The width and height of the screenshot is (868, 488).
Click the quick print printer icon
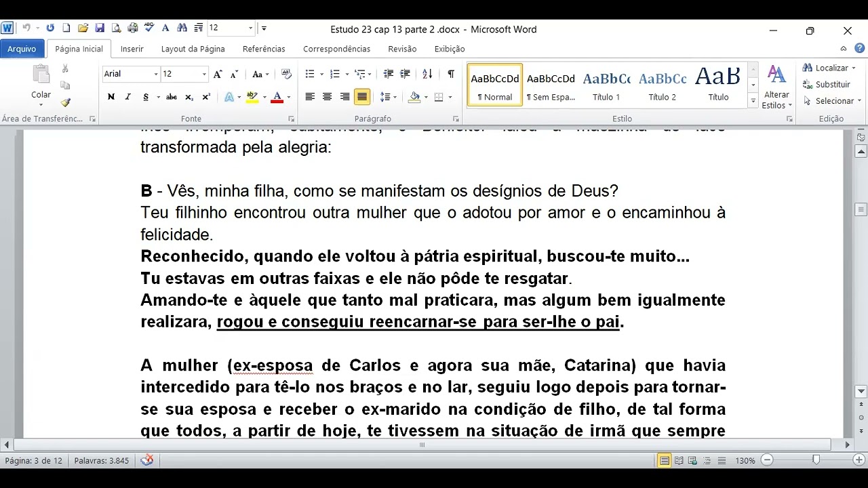click(x=133, y=28)
